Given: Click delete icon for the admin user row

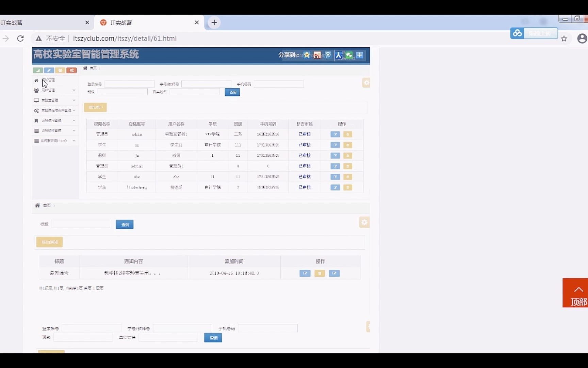Looking at the screenshot, I should pyautogui.click(x=348, y=134).
